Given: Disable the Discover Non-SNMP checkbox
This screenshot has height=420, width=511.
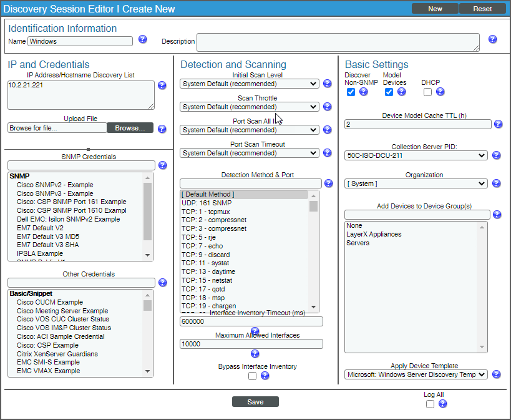Looking at the screenshot, I should coord(351,91).
